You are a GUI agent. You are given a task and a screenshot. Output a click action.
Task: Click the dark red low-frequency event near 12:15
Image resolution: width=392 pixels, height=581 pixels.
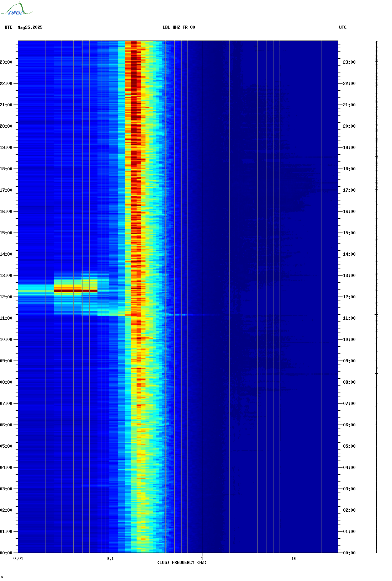click(75, 291)
